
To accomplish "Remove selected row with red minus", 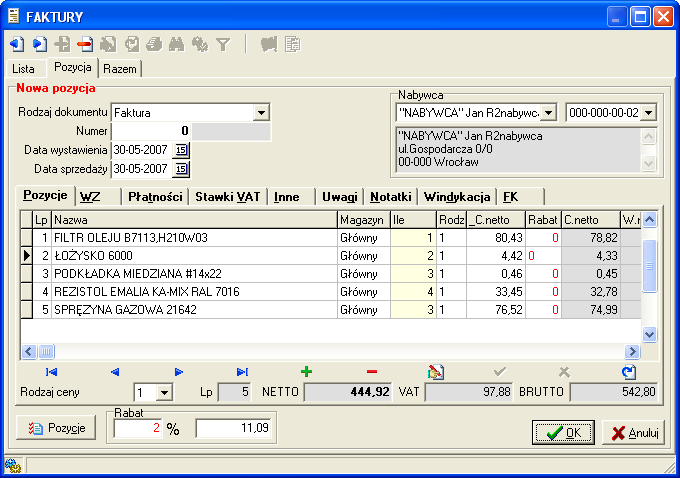I will pyautogui.click(x=372, y=372).
